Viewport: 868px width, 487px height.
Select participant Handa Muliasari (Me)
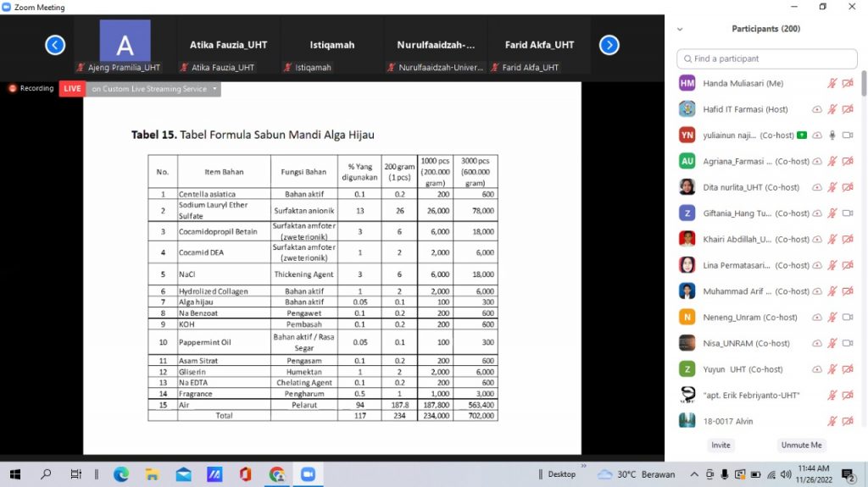[766, 83]
